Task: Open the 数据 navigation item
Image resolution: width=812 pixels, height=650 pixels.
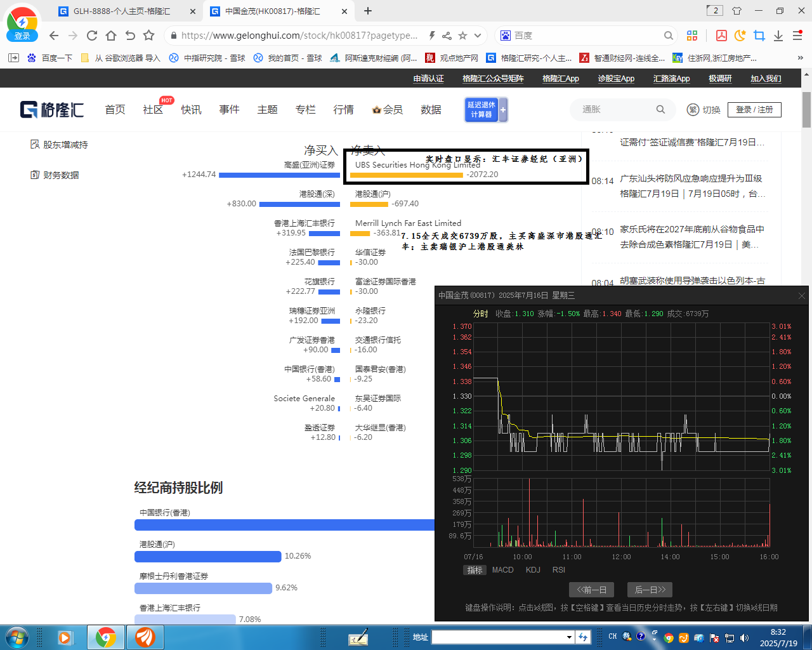Action: click(x=431, y=110)
